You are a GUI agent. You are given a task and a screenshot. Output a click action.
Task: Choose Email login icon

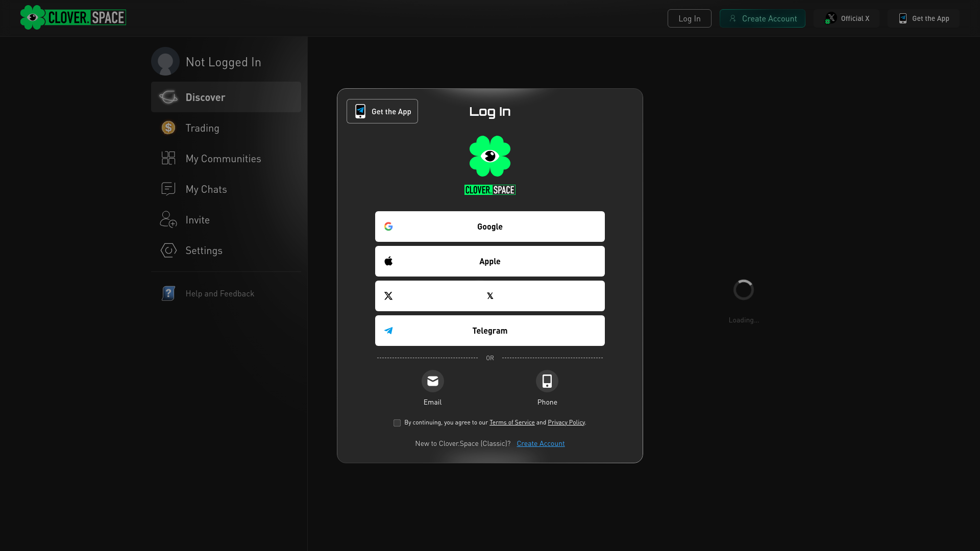433,381
